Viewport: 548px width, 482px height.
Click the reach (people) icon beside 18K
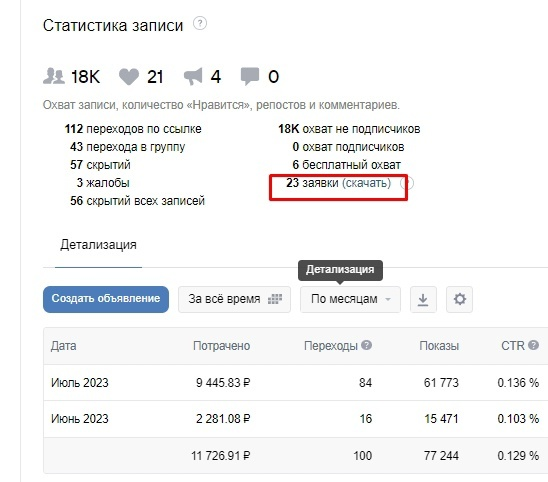54,76
